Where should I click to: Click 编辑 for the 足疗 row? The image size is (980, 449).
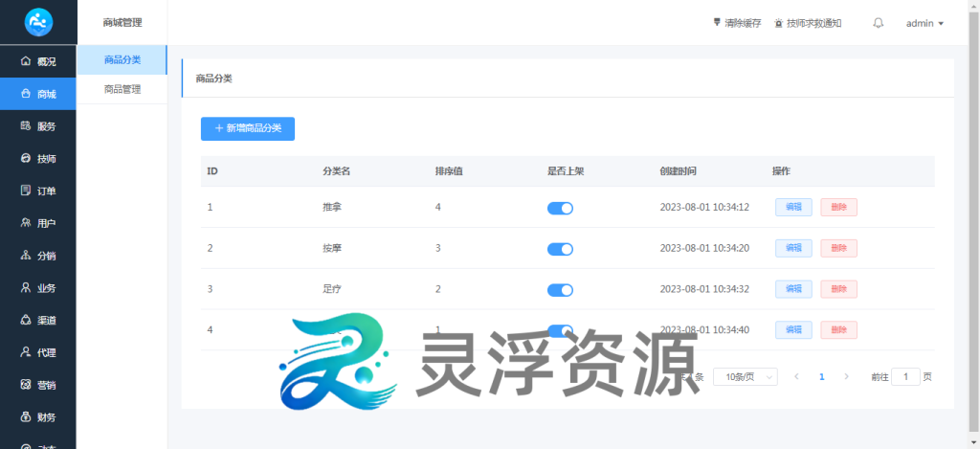coord(793,289)
